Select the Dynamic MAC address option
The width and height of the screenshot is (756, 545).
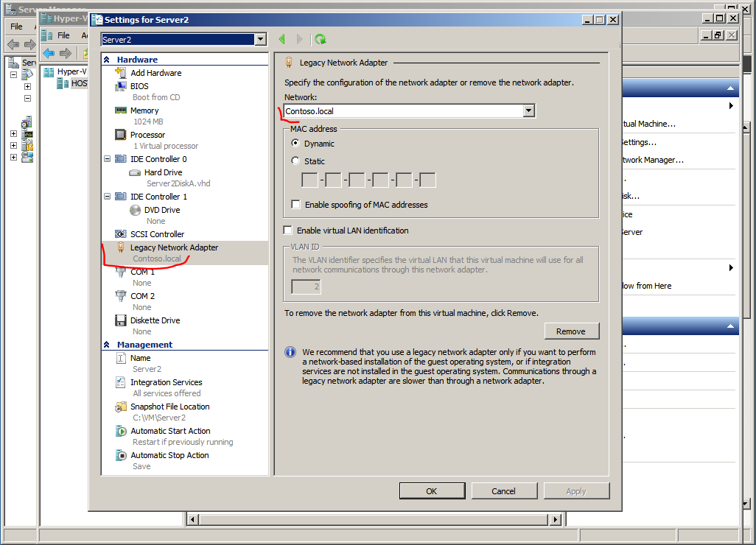click(x=295, y=143)
